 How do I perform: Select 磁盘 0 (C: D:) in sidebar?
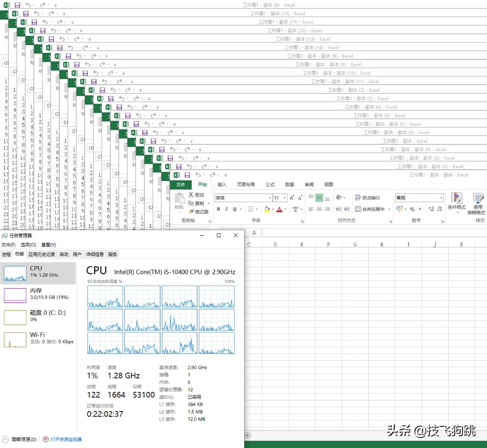(38, 317)
